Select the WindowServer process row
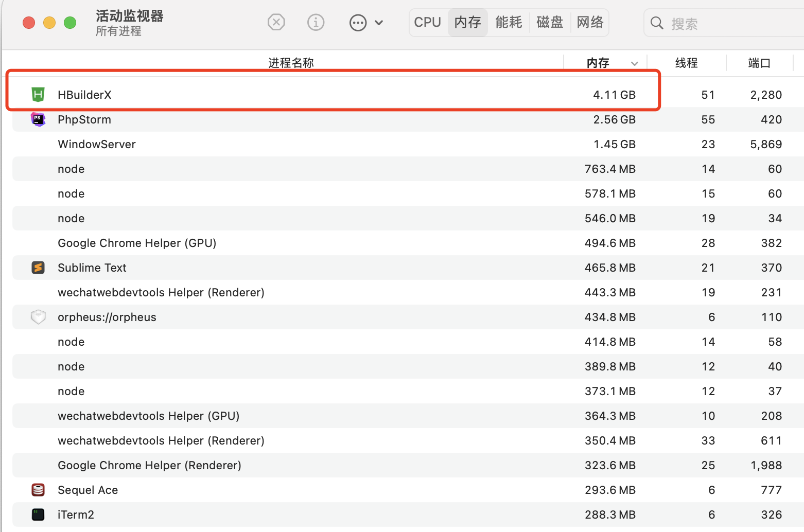804x532 pixels. tap(408, 144)
